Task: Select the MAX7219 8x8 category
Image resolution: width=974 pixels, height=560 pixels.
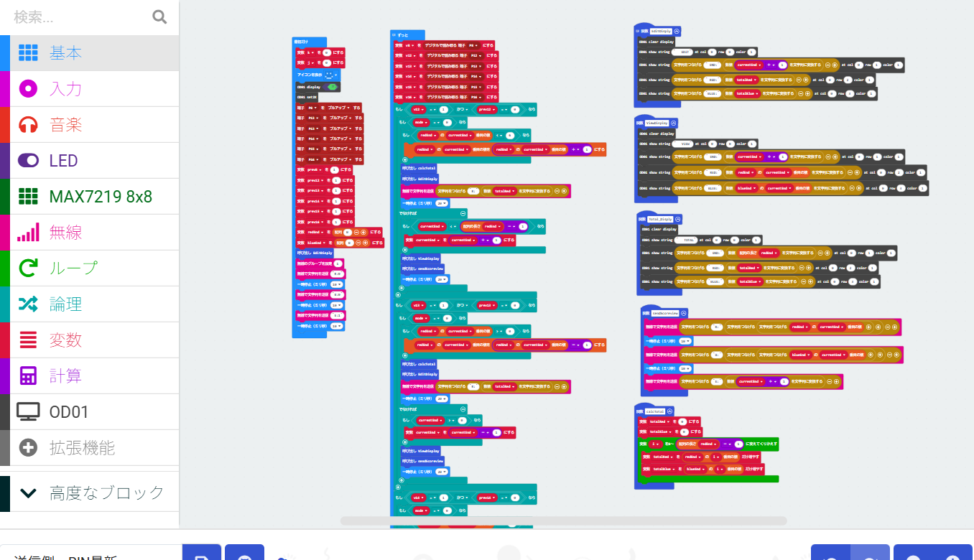Action: [x=101, y=197]
